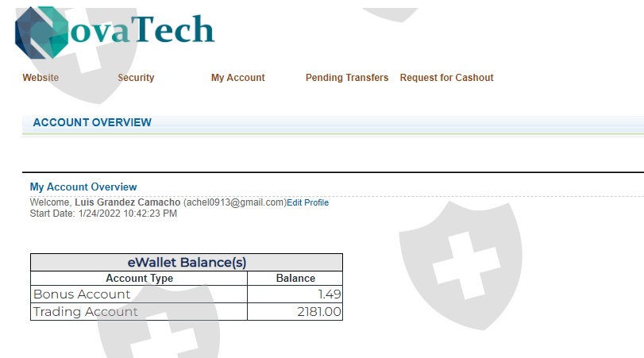Go to the Security menu
644x358 pixels.
pos(136,78)
